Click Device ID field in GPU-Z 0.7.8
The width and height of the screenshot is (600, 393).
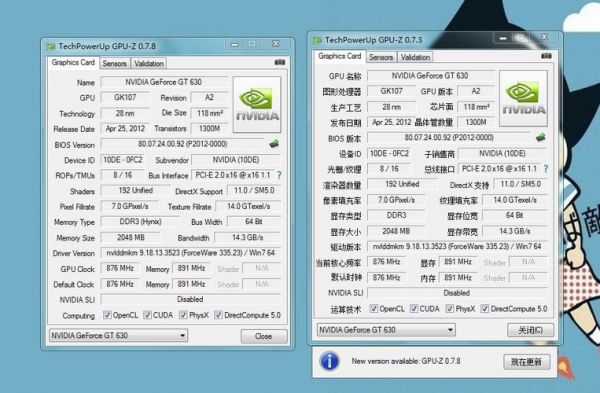[x=123, y=160]
